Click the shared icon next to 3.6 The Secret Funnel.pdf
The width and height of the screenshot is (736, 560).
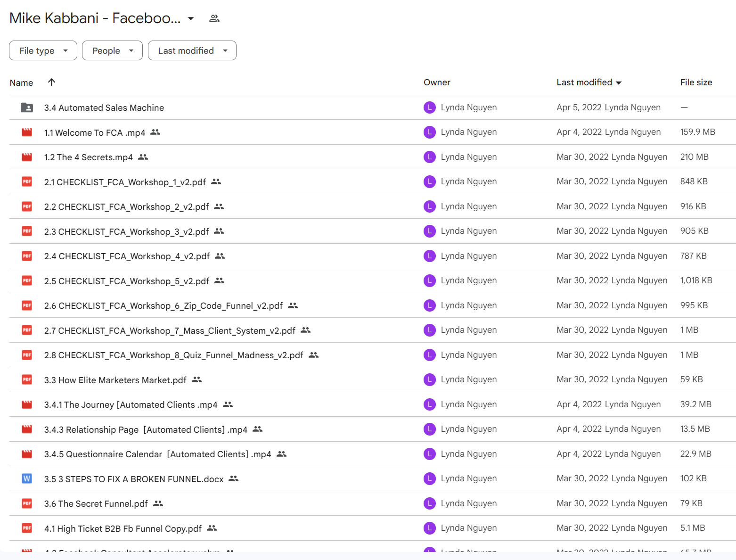(x=158, y=503)
